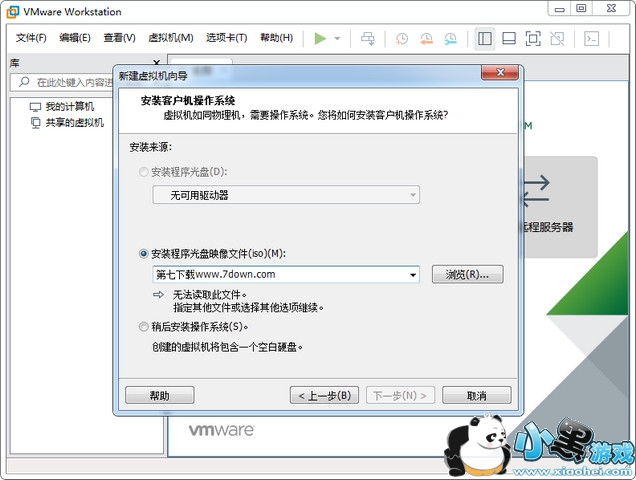Screen dimensions: 636x480
Task: Click the console view toolbar icon
Action: [591, 39]
